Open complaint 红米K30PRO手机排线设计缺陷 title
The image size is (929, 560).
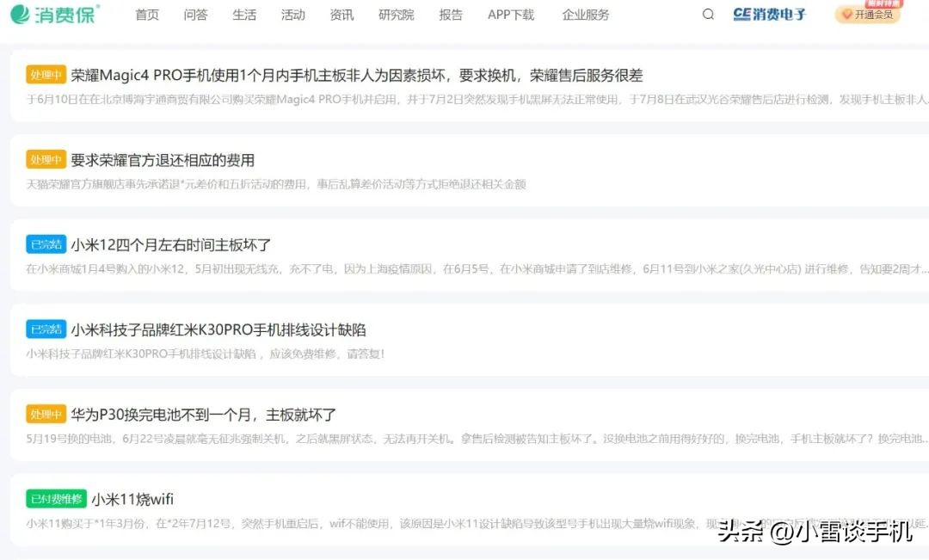tap(218, 329)
